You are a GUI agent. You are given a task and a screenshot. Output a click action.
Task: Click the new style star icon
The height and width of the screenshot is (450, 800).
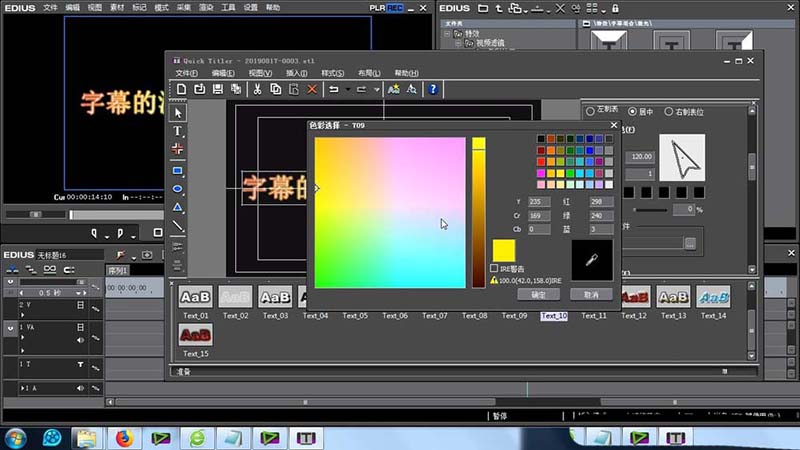pos(393,89)
